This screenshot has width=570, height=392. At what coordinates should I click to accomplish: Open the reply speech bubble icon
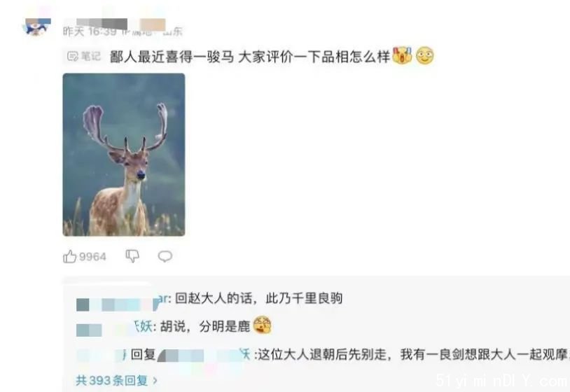(x=165, y=256)
